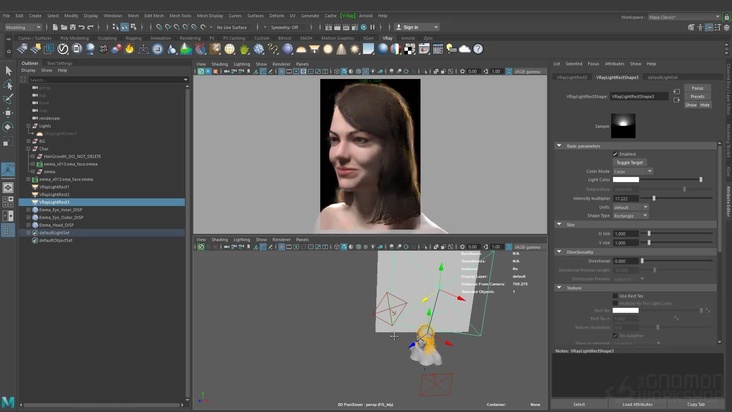Image resolution: width=732 pixels, height=412 pixels.
Task: Click the Copy Tab button
Action: tap(696, 405)
